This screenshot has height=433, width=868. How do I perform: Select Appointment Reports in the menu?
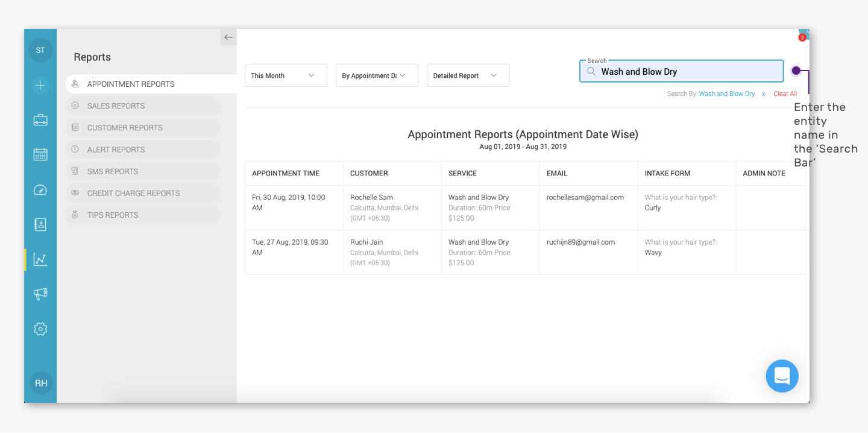pos(151,84)
